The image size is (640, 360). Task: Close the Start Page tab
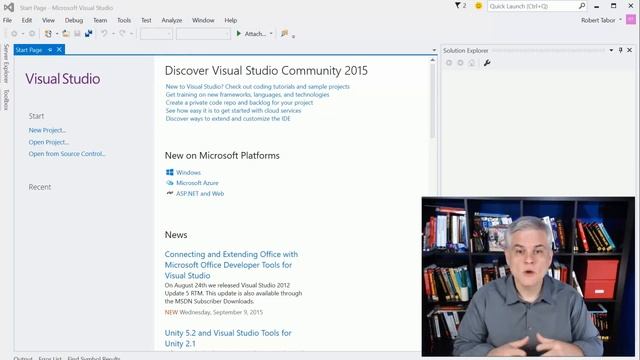(59, 49)
